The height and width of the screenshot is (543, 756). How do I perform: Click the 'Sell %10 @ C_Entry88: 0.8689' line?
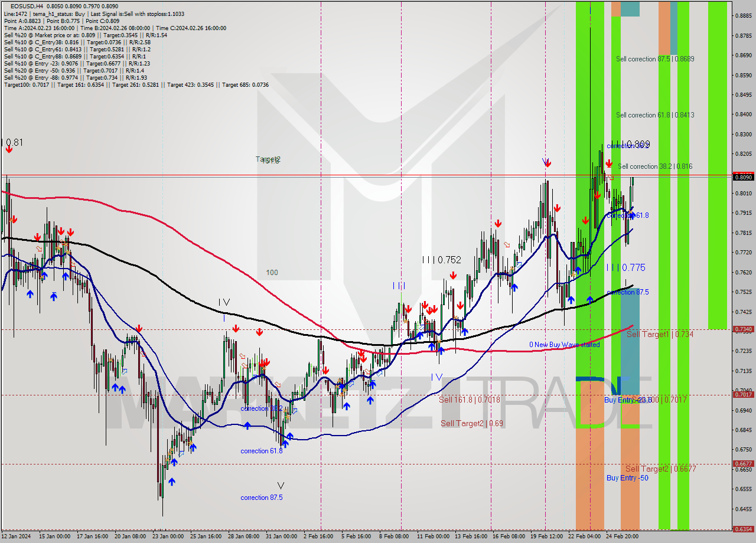(x=75, y=56)
